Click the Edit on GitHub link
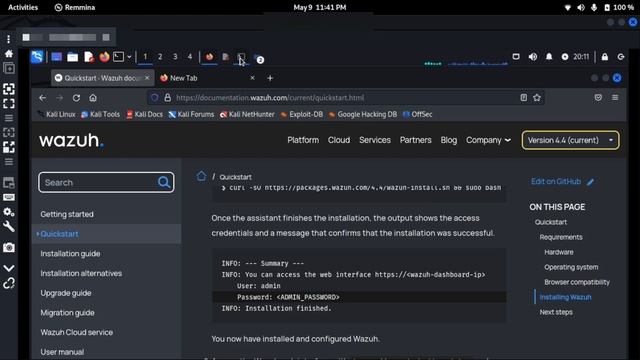 coord(562,182)
